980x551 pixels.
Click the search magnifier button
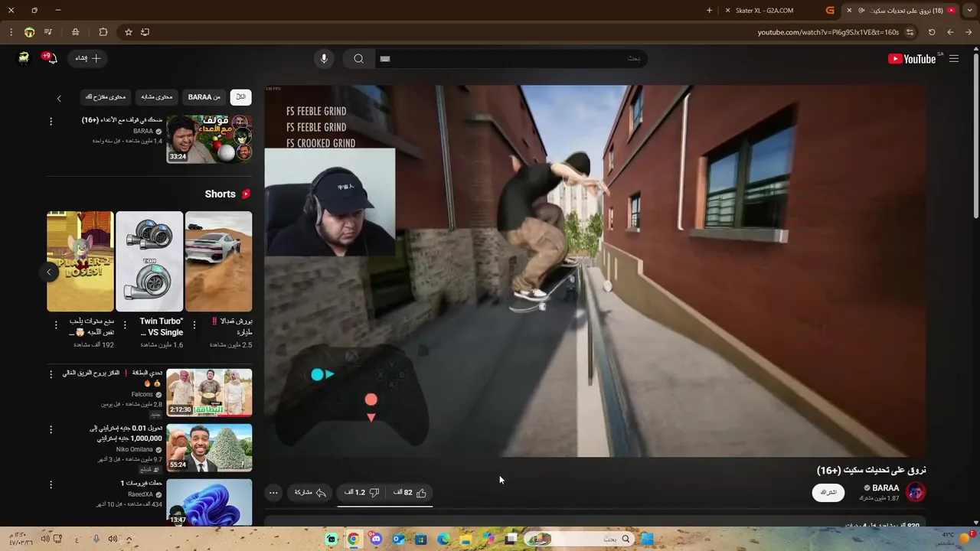(358, 59)
